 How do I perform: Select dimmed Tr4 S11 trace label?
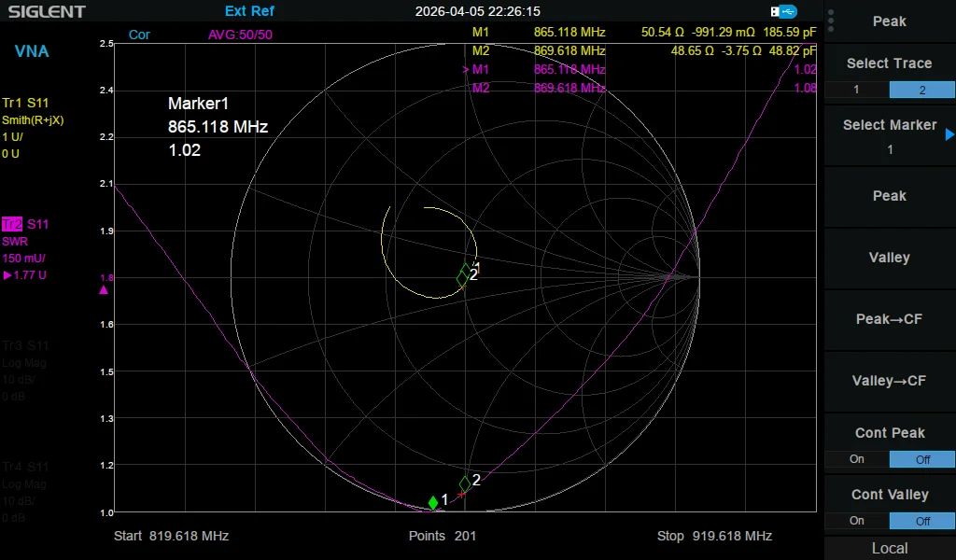coord(25,467)
